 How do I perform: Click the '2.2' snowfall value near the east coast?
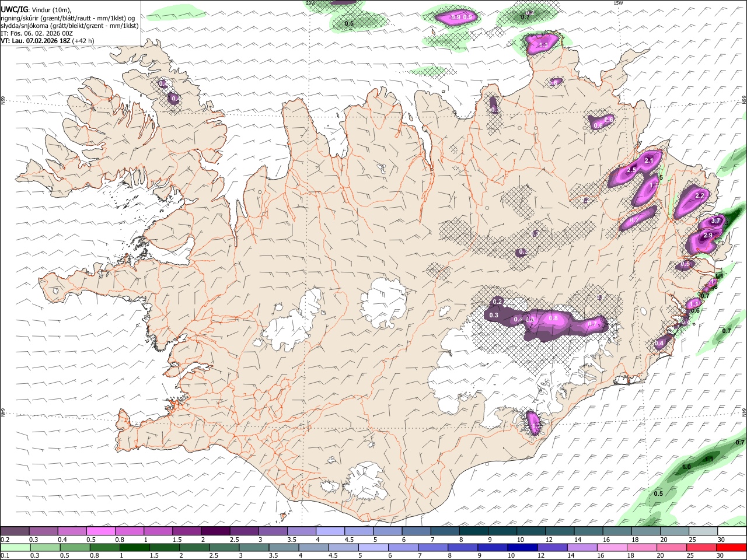pyautogui.click(x=700, y=195)
